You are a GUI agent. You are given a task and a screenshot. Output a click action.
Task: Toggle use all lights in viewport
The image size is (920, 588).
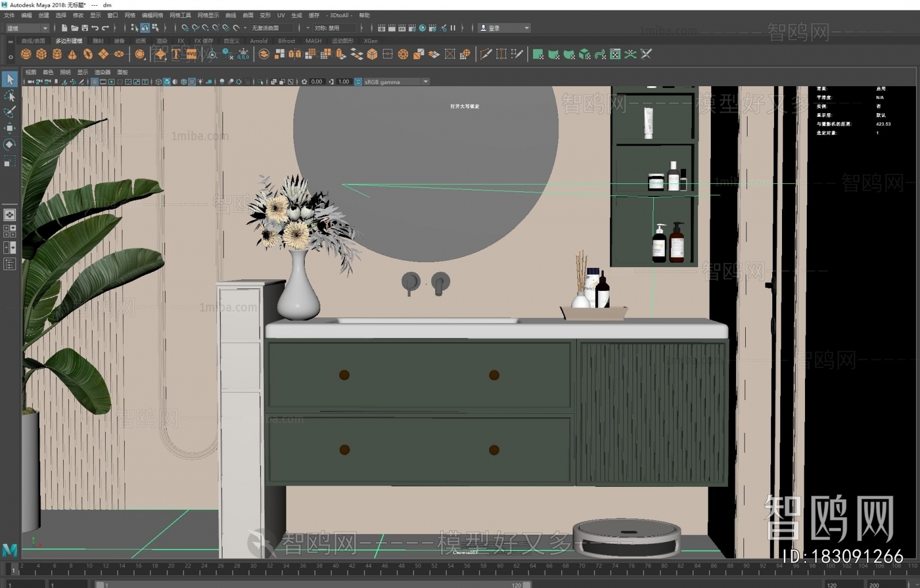click(200, 82)
